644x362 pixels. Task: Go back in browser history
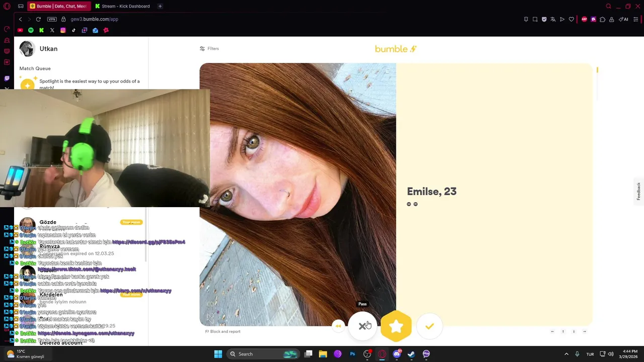click(x=20, y=19)
